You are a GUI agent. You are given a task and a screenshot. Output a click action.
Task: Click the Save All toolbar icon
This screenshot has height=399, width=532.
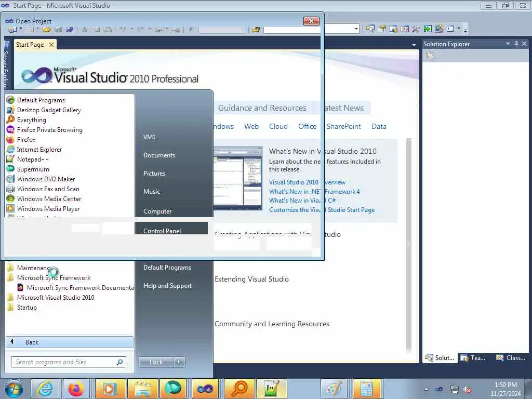pyautogui.click(x=70, y=30)
